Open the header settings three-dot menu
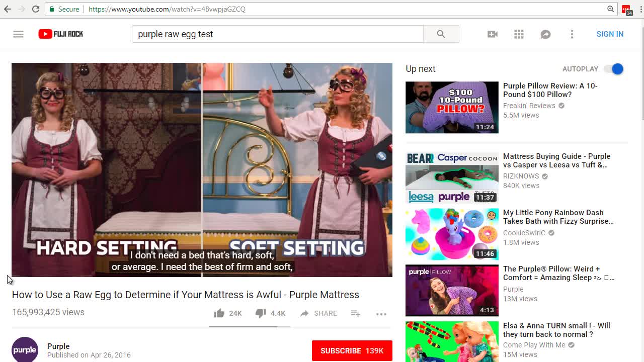This screenshot has height=362, width=644. click(572, 34)
